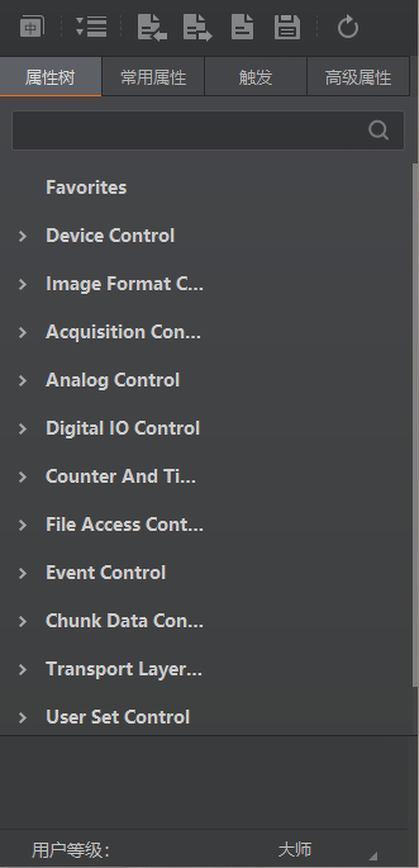Select the Image Format Control item label

124,284
